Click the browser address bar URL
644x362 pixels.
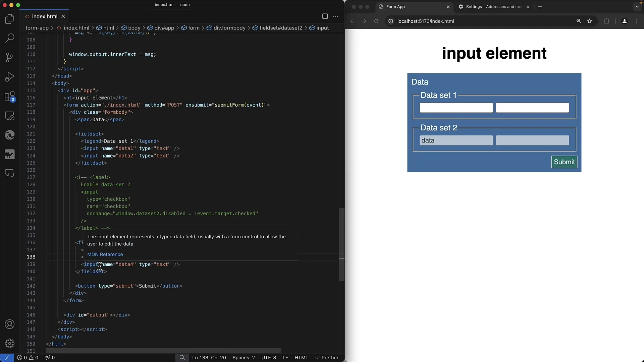click(425, 21)
